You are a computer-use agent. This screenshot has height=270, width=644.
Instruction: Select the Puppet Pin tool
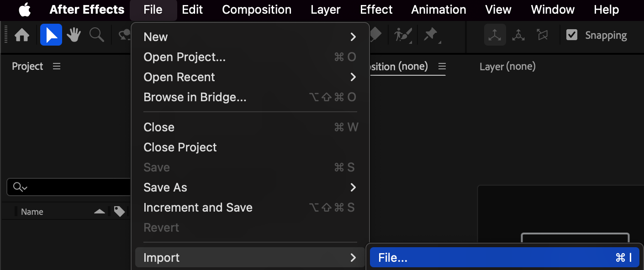[x=431, y=35]
